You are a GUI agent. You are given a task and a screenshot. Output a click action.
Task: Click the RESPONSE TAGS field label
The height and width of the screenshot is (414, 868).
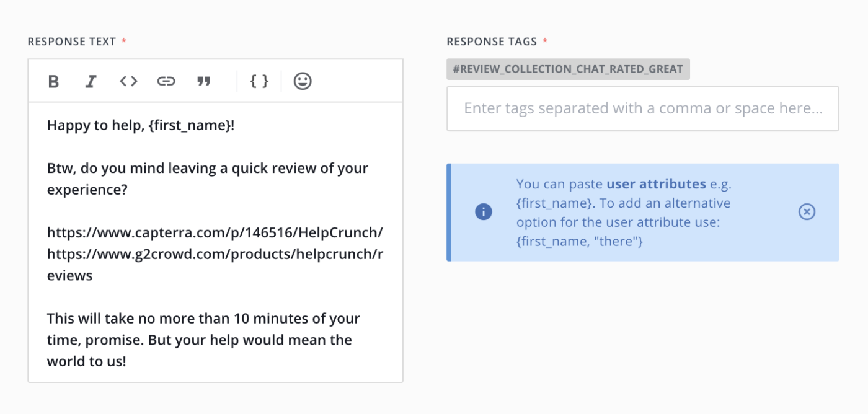492,42
